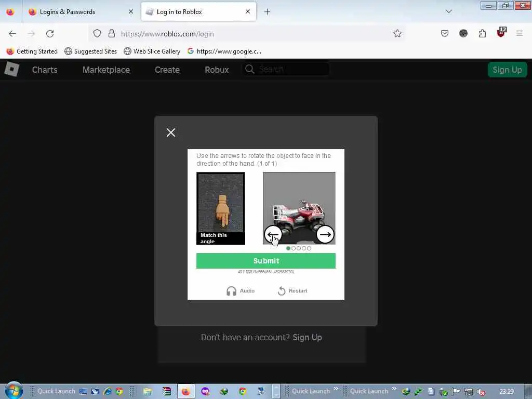Close the verification dialog with the X
This screenshot has height=399, width=532.
click(x=171, y=132)
